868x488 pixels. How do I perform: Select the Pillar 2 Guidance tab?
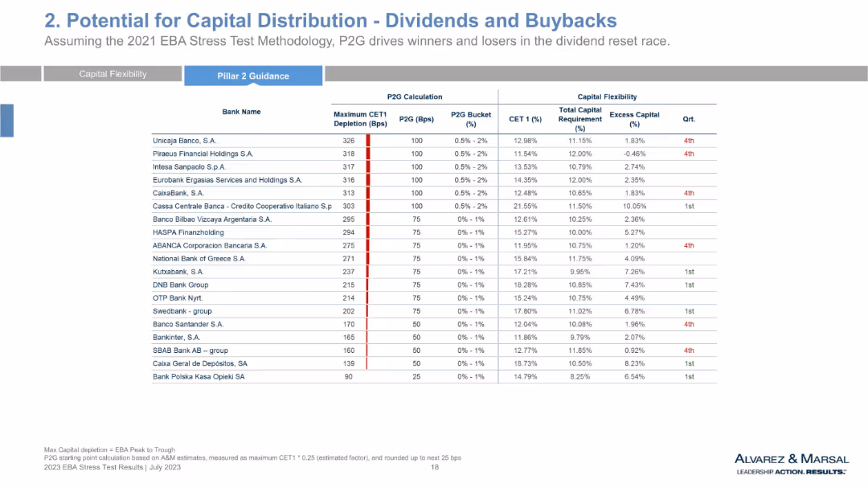tap(253, 76)
